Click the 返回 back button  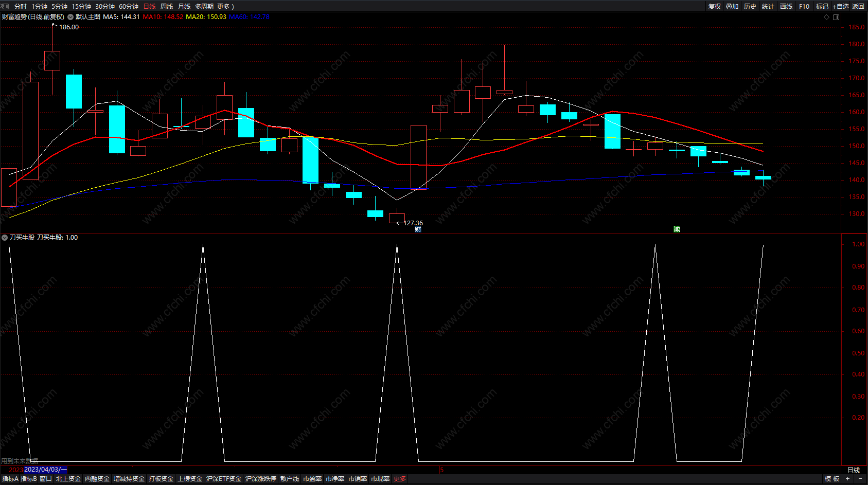pos(858,7)
